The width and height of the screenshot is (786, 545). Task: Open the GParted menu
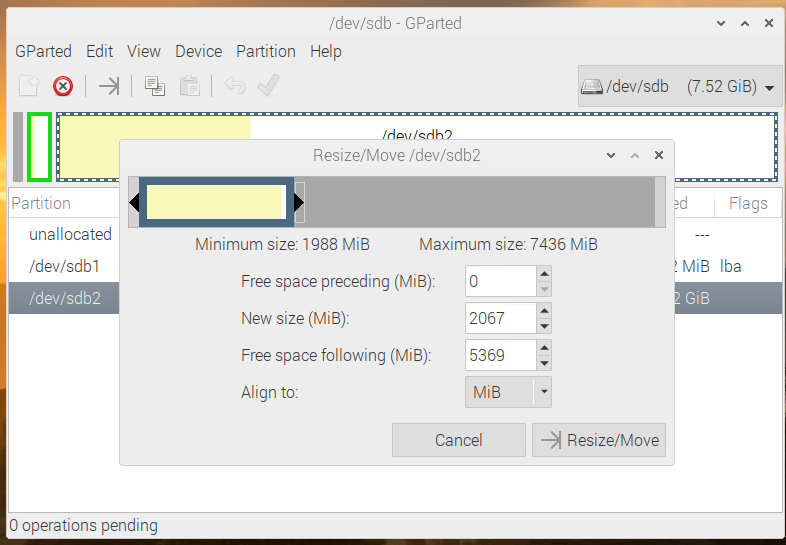(43, 51)
